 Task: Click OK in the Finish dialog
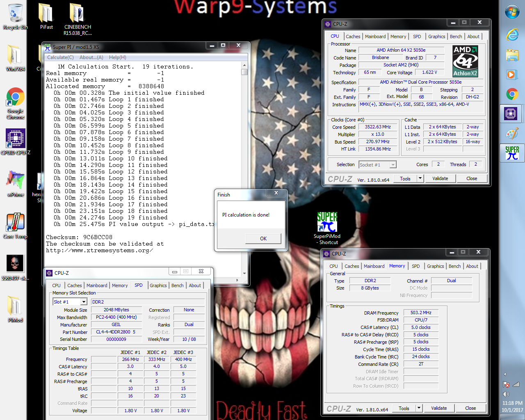[x=263, y=238]
